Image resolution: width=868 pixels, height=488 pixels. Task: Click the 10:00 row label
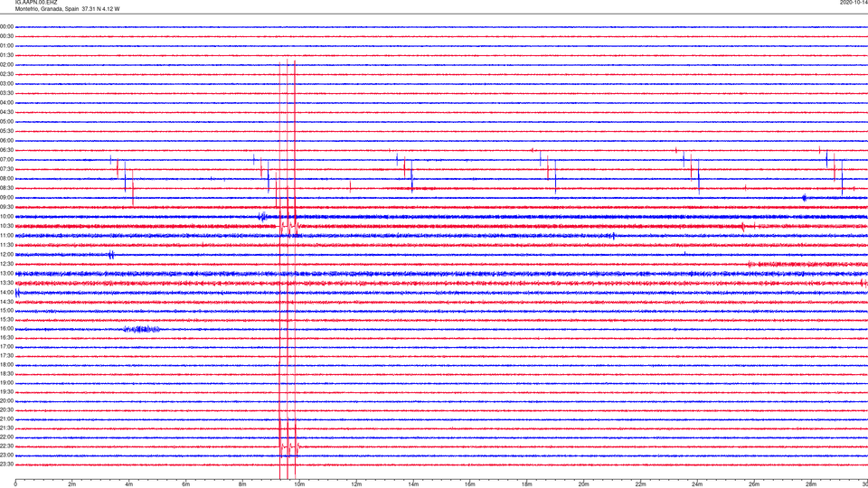click(6, 216)
